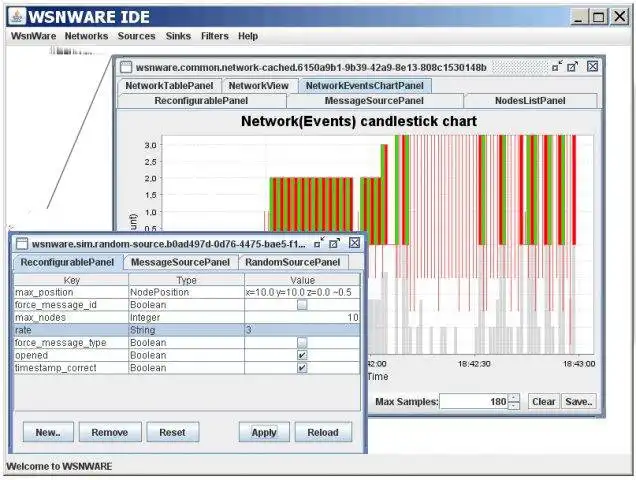Select the max_position key cell
The width and height of the screenshot is (636, 480).
(71, 292)
